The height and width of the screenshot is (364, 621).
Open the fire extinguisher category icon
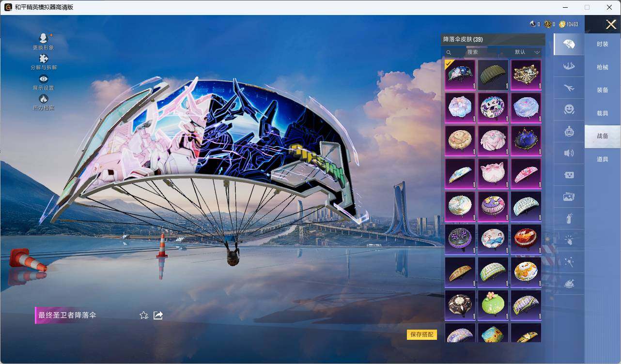click(569, 218)
